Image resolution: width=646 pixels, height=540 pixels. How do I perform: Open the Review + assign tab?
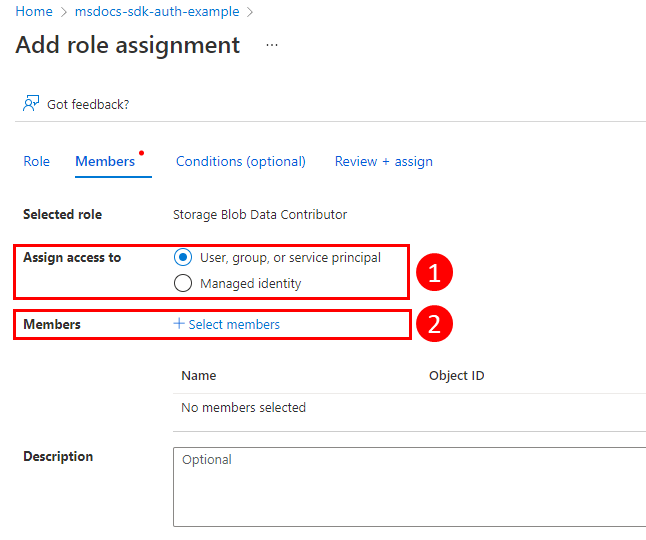pyautogui.click(x=384, y=161)
